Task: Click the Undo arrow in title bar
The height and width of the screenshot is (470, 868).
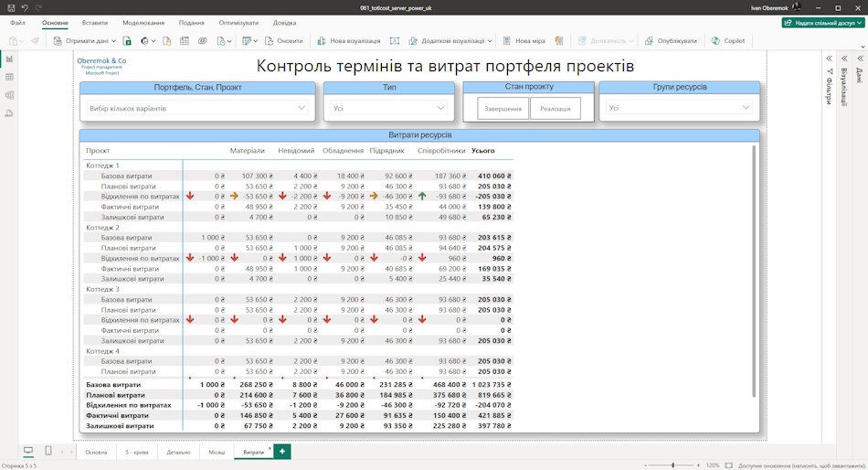Action: pos(25,7)
